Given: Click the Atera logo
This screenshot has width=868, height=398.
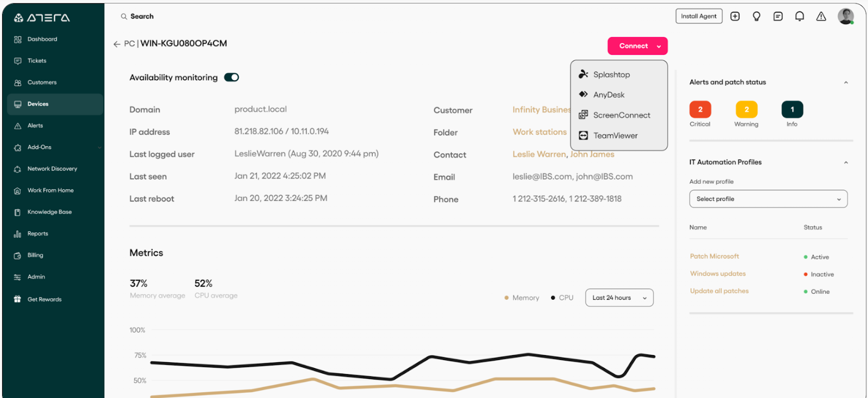Looking at the screenshot, I should click(x=42, y=18).
